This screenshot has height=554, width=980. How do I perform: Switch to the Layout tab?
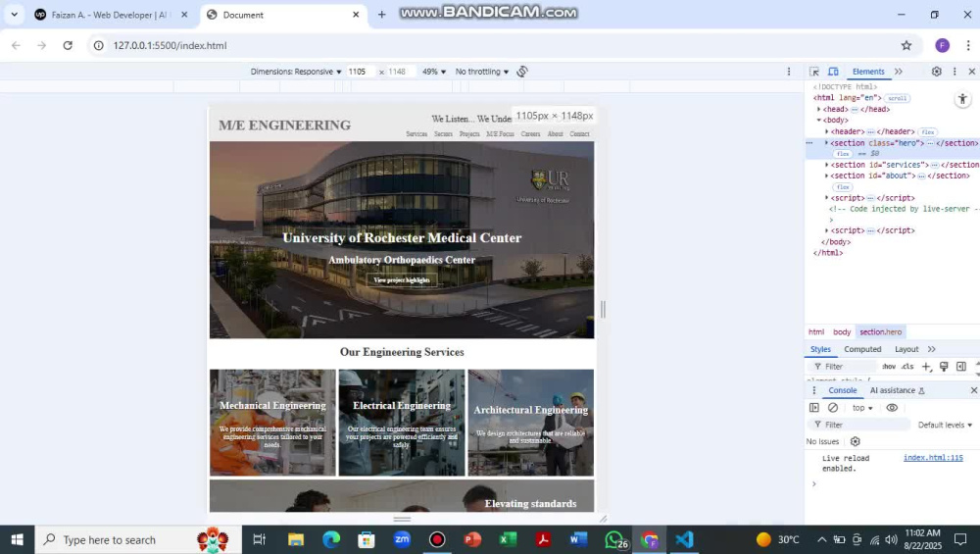906,349
